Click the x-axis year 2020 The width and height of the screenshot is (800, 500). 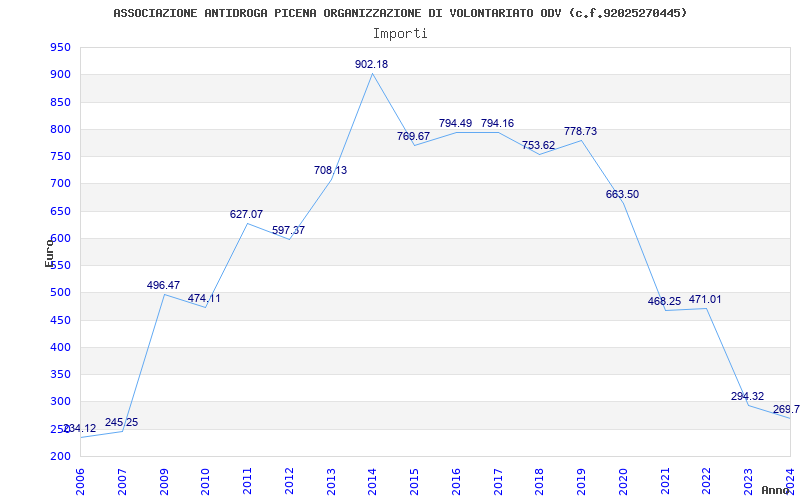click(623, 481)
